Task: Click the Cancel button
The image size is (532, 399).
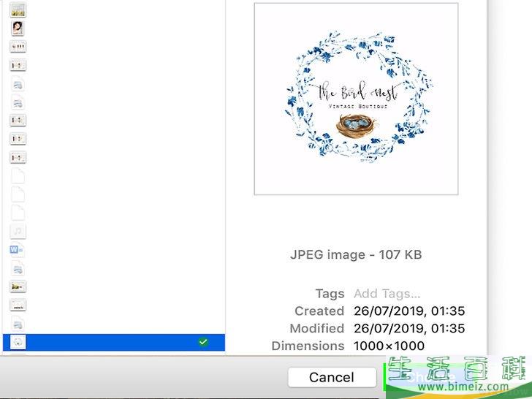Action: (332, 377)
